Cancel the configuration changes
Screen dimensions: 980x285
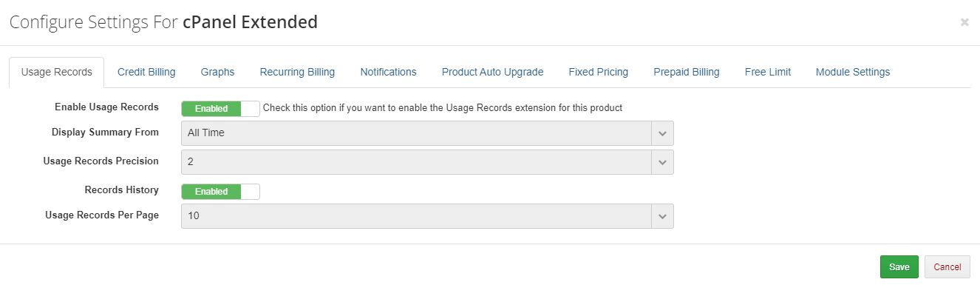947,266
